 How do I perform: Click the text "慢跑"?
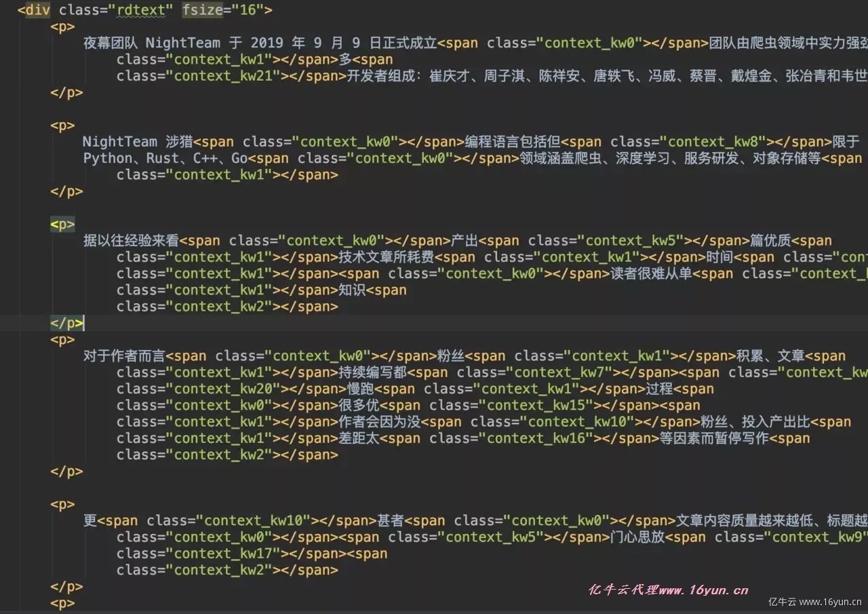click(361, 389)
